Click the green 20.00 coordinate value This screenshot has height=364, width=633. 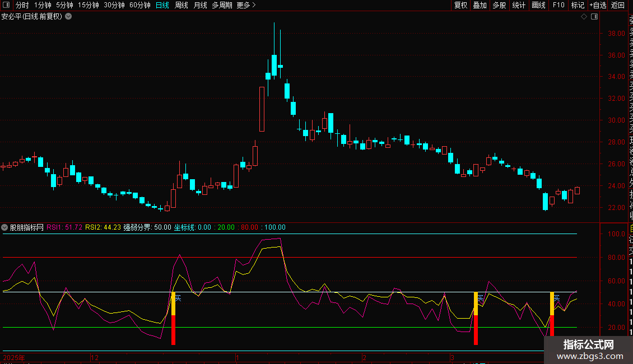click(226, 227)
